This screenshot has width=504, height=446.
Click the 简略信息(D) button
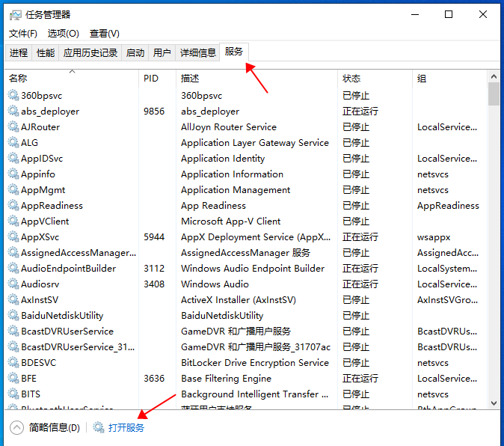[x=54, y=427]
